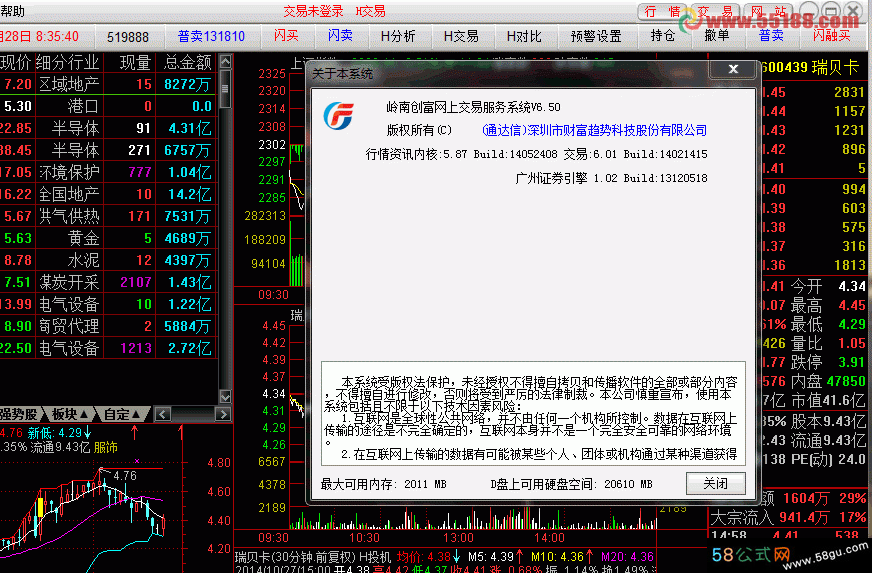
Task: Select the 商贸代理 row
Action: coord(108,326)
